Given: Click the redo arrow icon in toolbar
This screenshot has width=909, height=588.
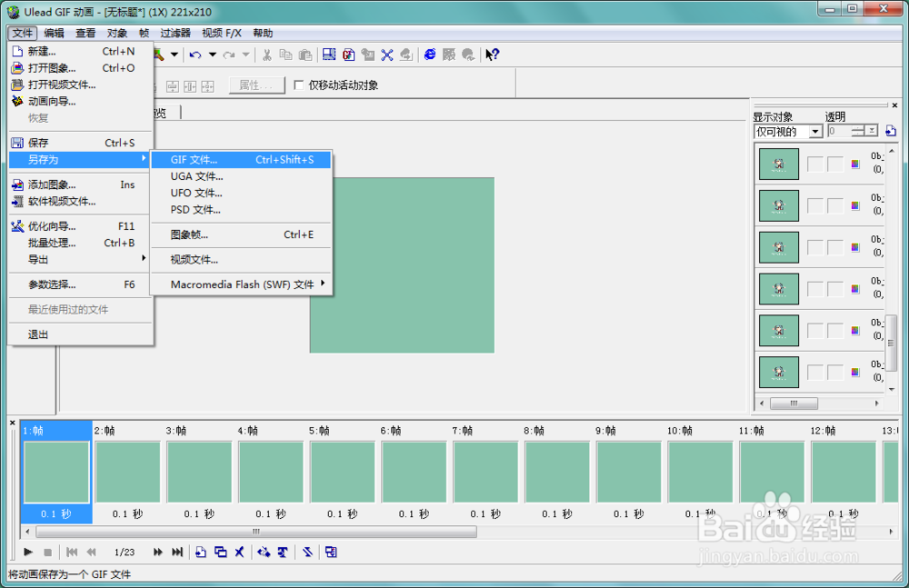Looking at the screenshot, I should click(x=229, y=55).
